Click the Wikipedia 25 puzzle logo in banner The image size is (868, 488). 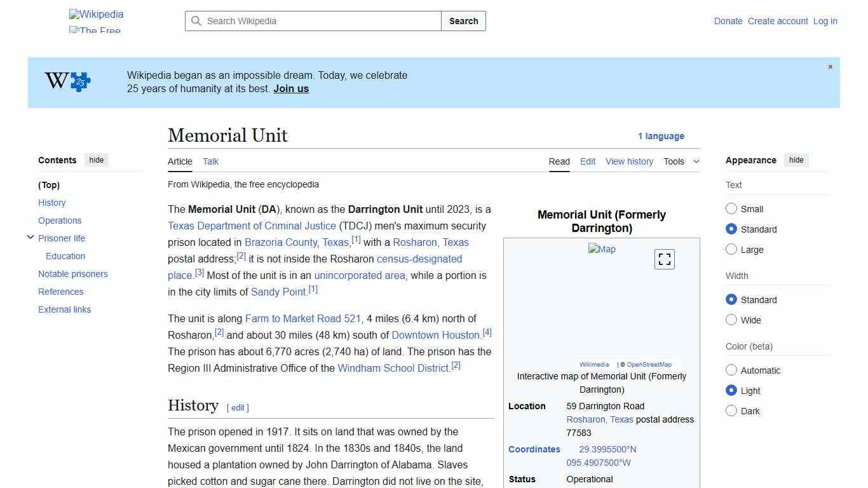[x=66, y=81]
